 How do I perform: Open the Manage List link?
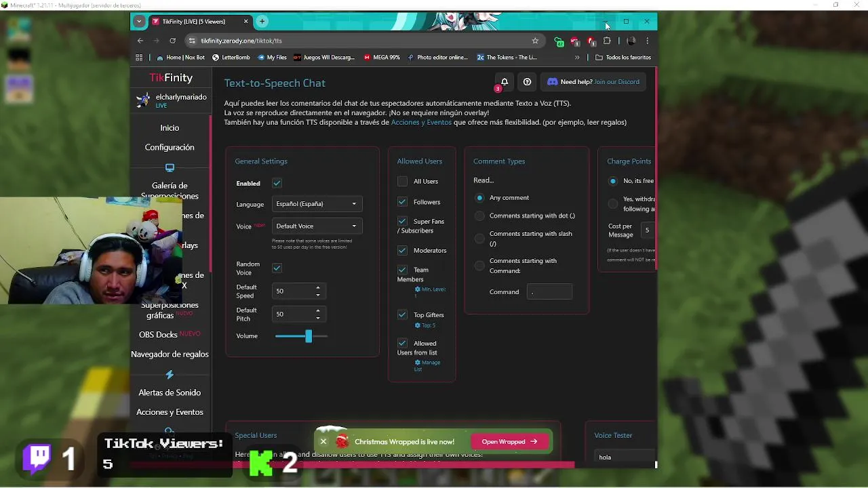click(427, 366)
